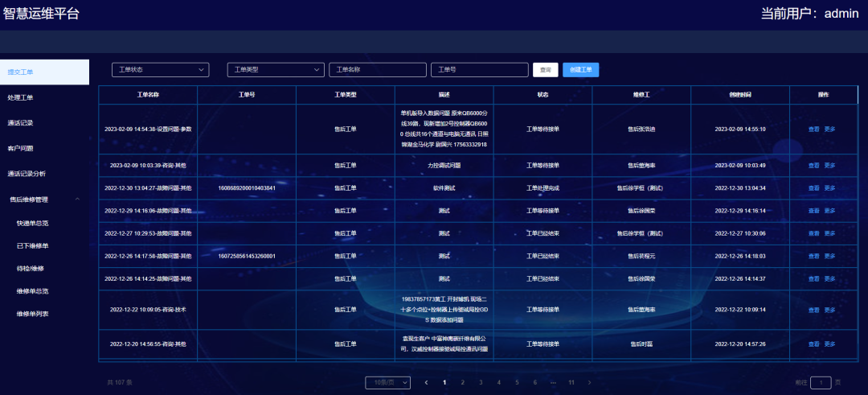Go to 通话记录分析 in the sidebar
The height and width of the screenshot is (395, 868).
point(27,174)
